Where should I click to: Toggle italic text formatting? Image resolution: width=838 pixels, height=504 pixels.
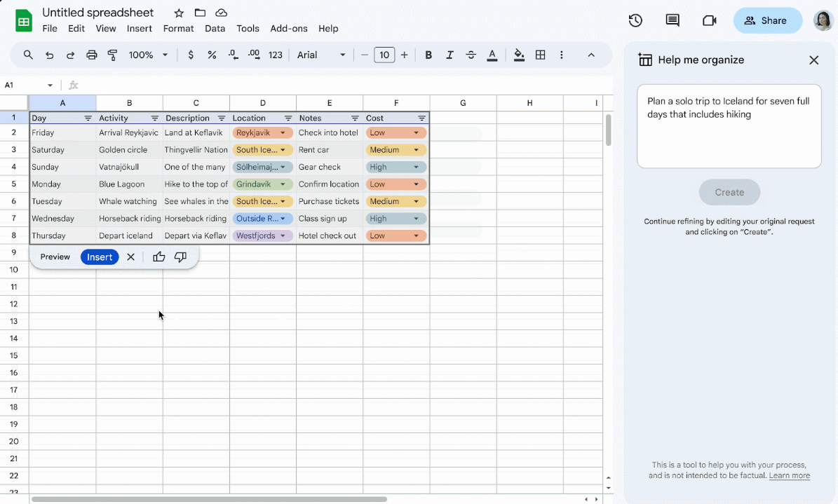point(450,55)
